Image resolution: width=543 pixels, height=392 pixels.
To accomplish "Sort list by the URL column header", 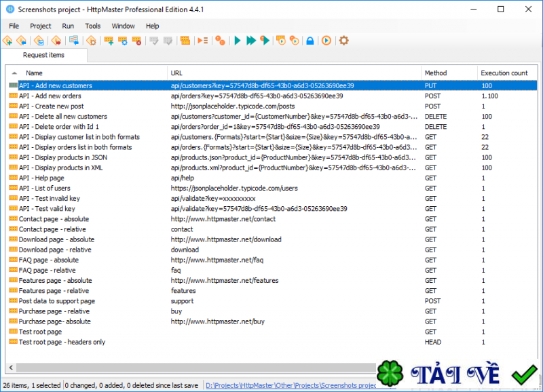I will (x=176, y=73).
